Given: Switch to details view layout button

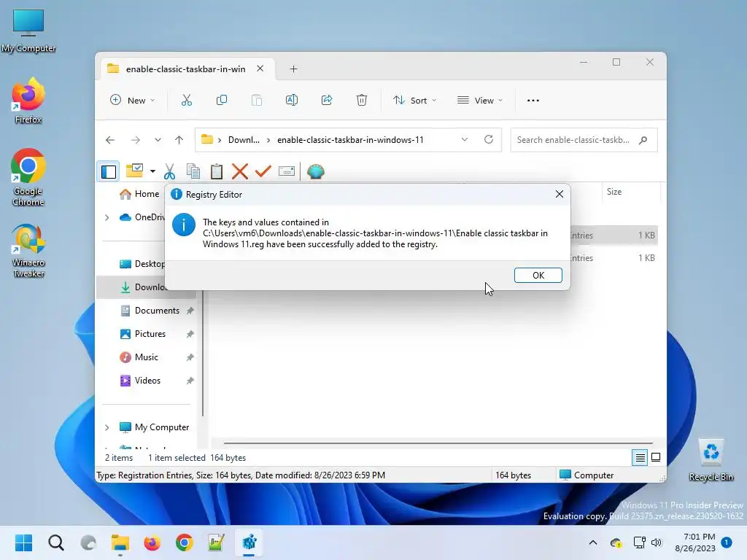Looking at the screenshot, I should click(x=640, y=458).
